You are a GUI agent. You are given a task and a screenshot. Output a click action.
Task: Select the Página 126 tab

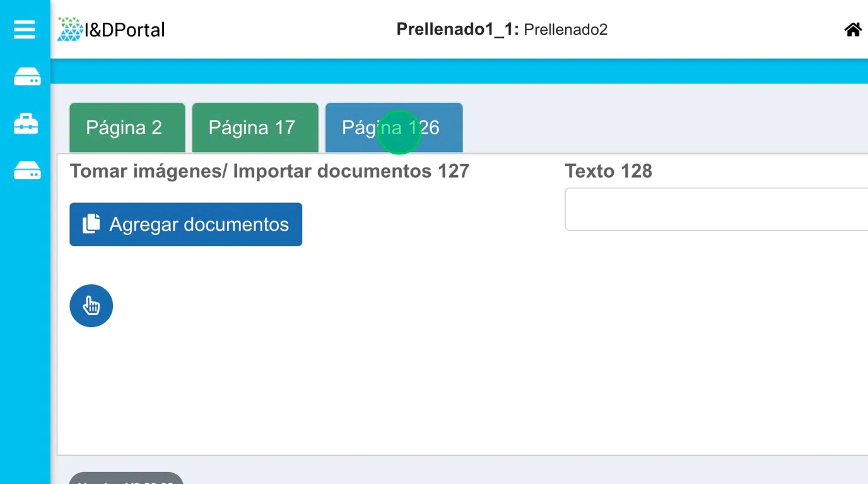(x=394, y=128)
